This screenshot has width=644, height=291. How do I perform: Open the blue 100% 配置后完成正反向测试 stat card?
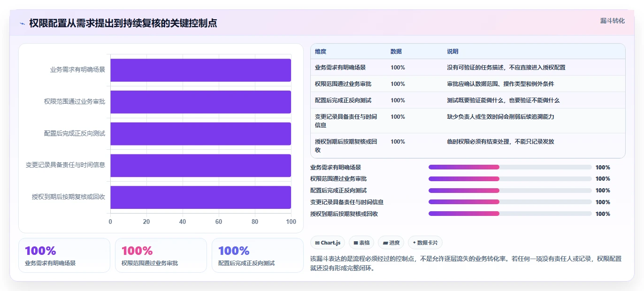(x=258, y=255)
